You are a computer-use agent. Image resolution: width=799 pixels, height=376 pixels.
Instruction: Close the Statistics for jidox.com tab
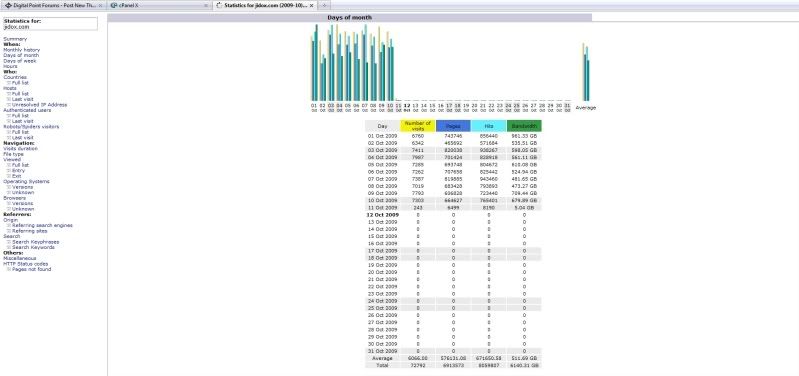click(x=312, y=5)
